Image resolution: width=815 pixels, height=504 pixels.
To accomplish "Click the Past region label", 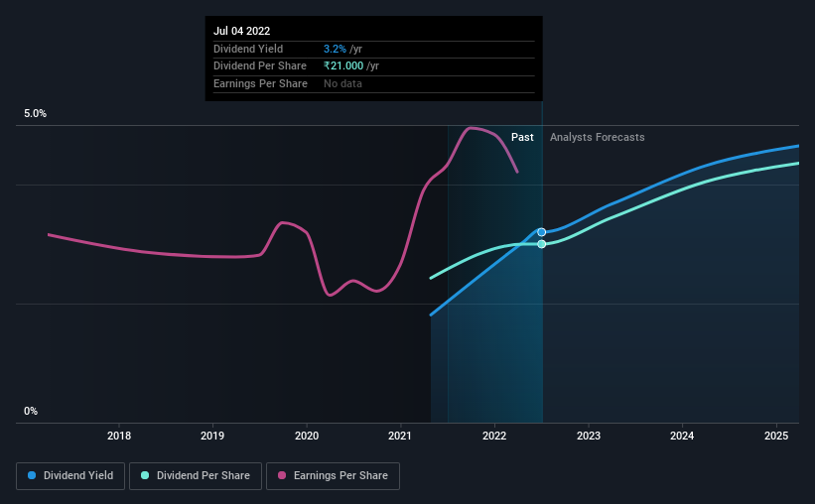I will [522, 137].
